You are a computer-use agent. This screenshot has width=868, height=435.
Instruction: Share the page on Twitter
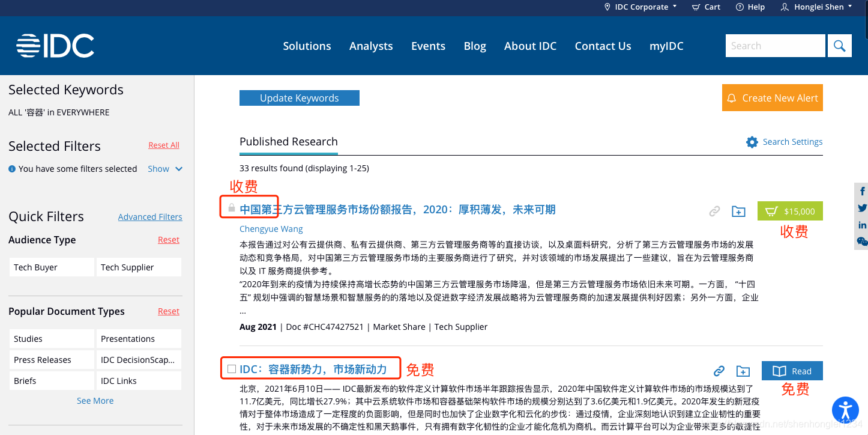coord(862,208)
